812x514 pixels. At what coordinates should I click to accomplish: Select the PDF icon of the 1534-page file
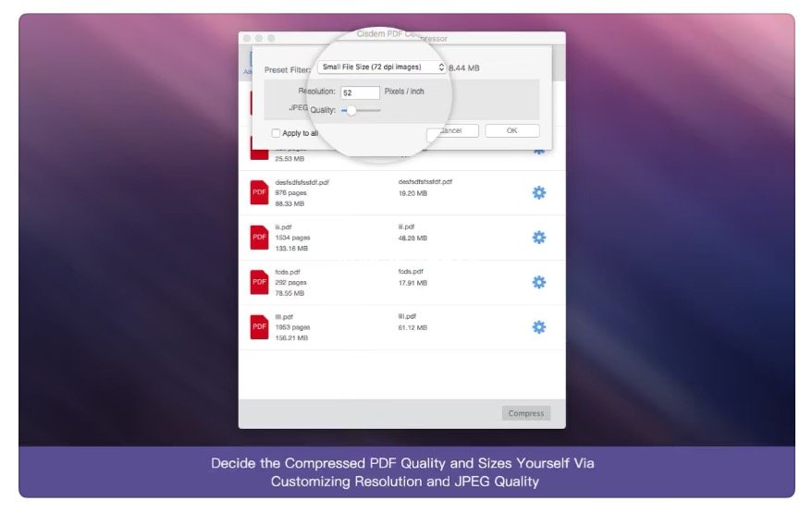coord(259,238)
